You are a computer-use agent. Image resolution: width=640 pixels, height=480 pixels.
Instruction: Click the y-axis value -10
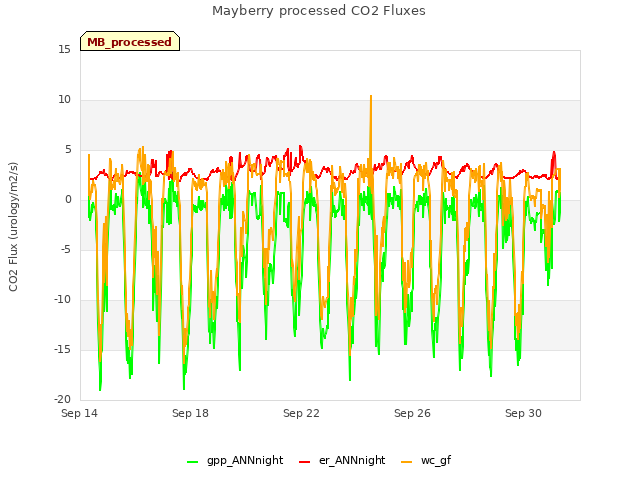pyautogui.click(x=62, y=299)
